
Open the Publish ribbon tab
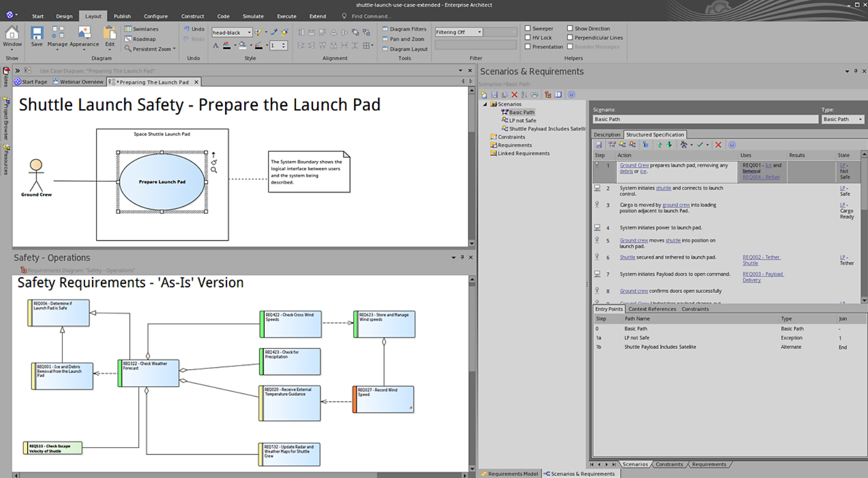[122, 16]
